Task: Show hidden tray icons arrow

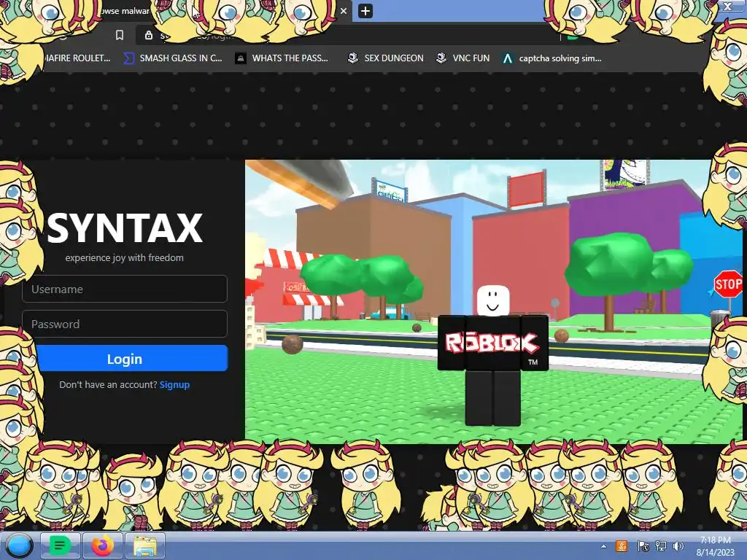Action: [x=603, y=546]
